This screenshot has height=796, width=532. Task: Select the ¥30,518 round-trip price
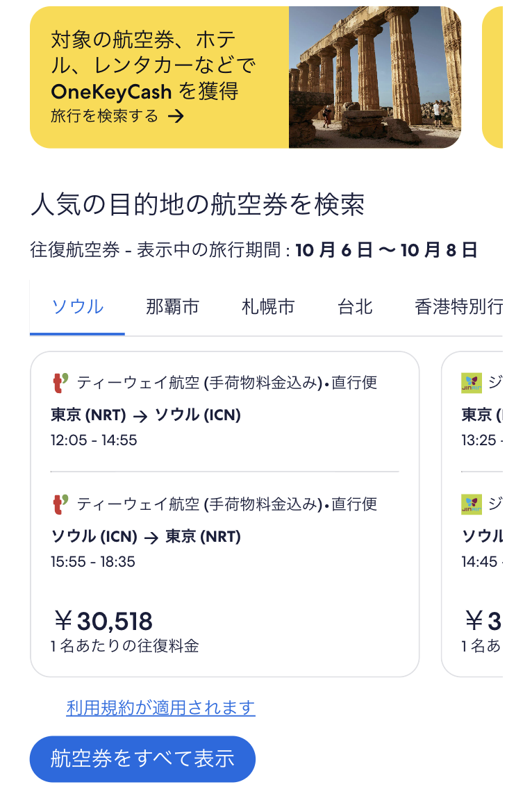pyautogui.click(x=104, y=621)
